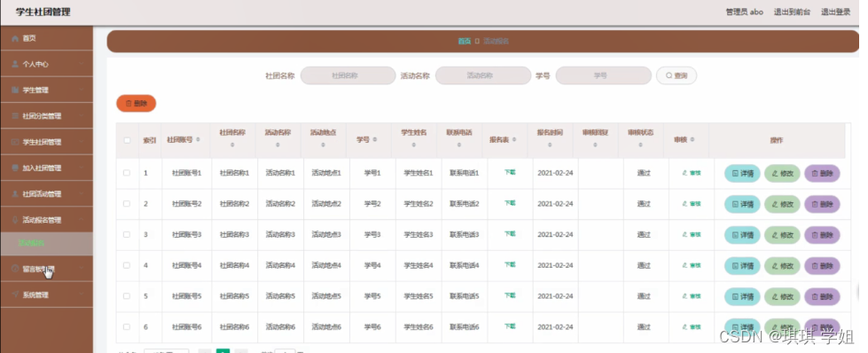Image resolution: width=868 pixels, height=353 pixels.
Task: Click the purple 删除 button in row 3
Action: pos(822,235)
